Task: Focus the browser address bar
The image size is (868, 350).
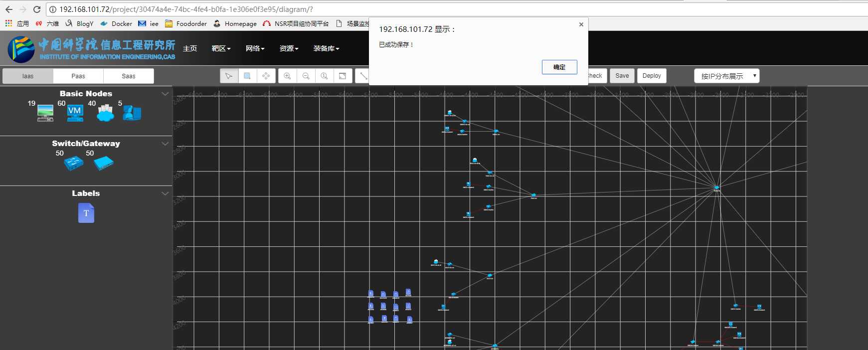Action: click(x=449, y=9)
